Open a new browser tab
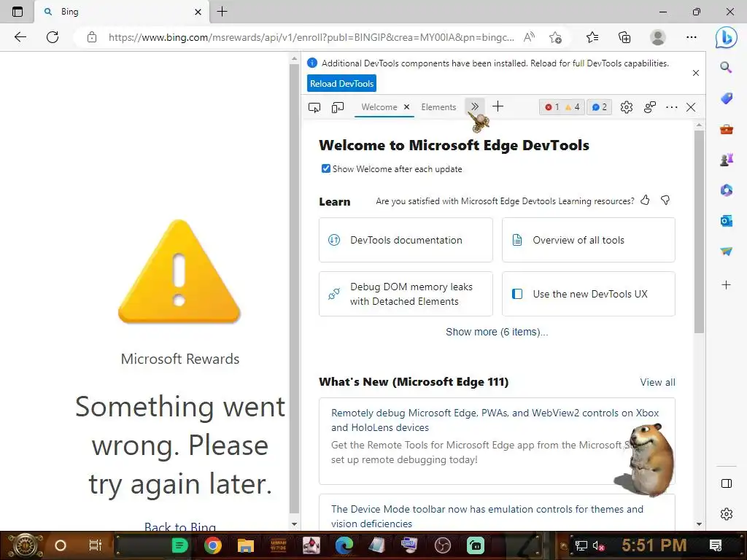The image size is (747, 560). 222,12
